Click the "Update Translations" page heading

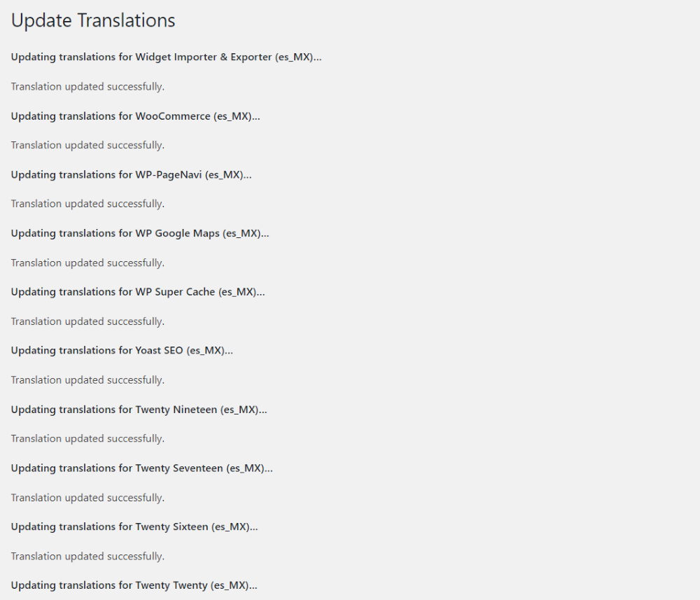point(93,20)
